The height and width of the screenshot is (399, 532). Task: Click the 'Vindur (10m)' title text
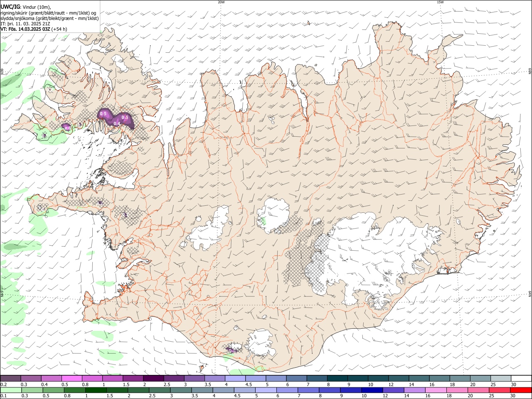[36, 7]
